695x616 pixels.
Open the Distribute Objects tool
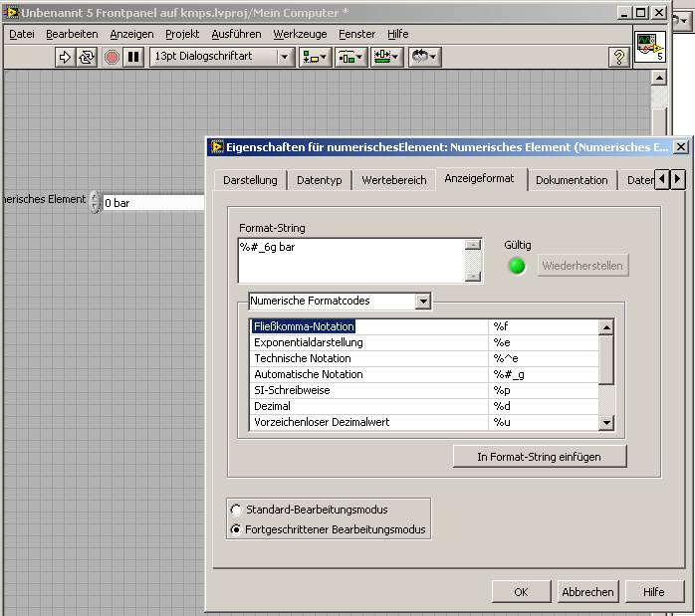coord(350,57)
